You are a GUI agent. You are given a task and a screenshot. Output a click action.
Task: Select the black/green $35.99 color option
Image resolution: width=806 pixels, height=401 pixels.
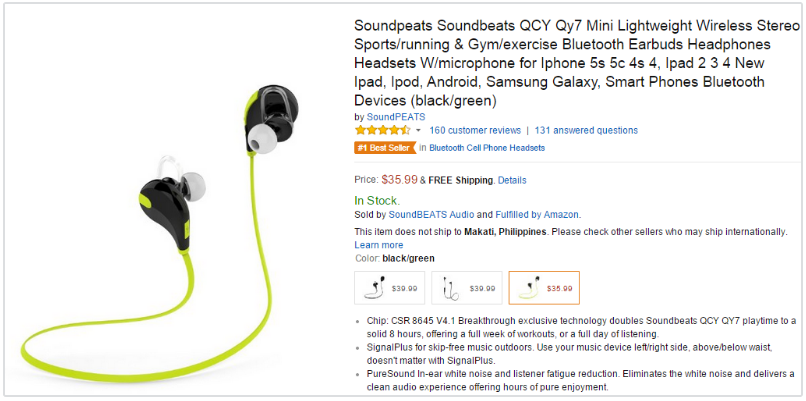pyautogui.click(x=544, y=287)
